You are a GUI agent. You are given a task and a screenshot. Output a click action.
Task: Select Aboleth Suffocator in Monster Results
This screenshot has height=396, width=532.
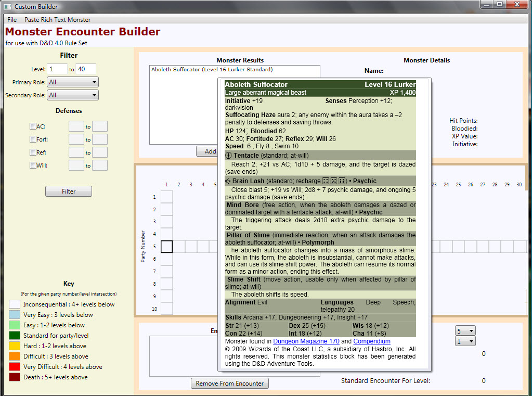(212, 70)
